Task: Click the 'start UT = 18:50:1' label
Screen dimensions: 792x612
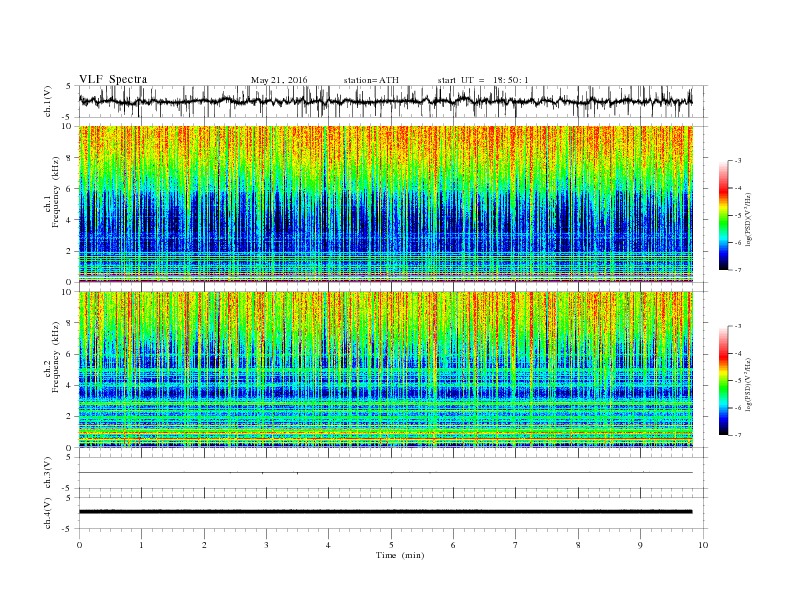Action: click(483, 80)
